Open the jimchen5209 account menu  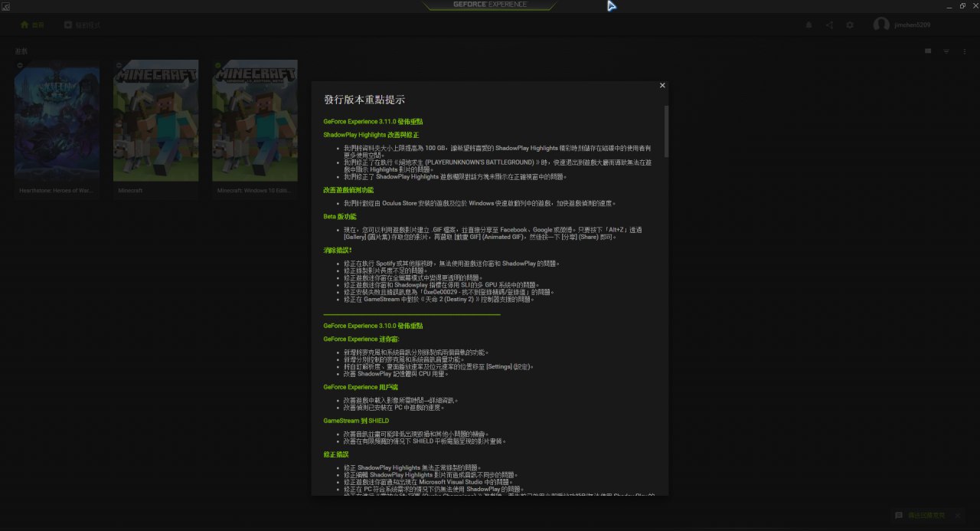(913, 25)
